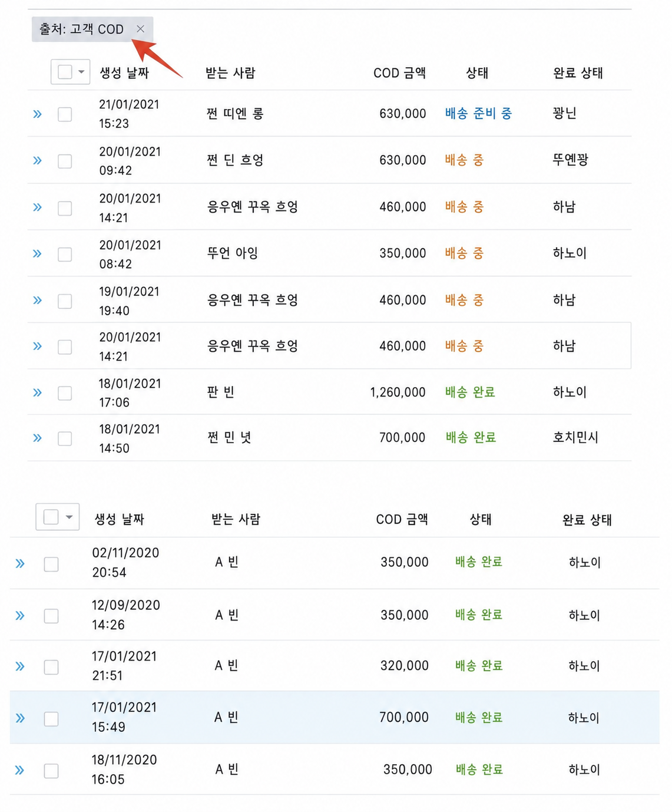672x812 pixels.
Task: Open select-all dropdown arrow in top table
Action: tap(81, 72)
